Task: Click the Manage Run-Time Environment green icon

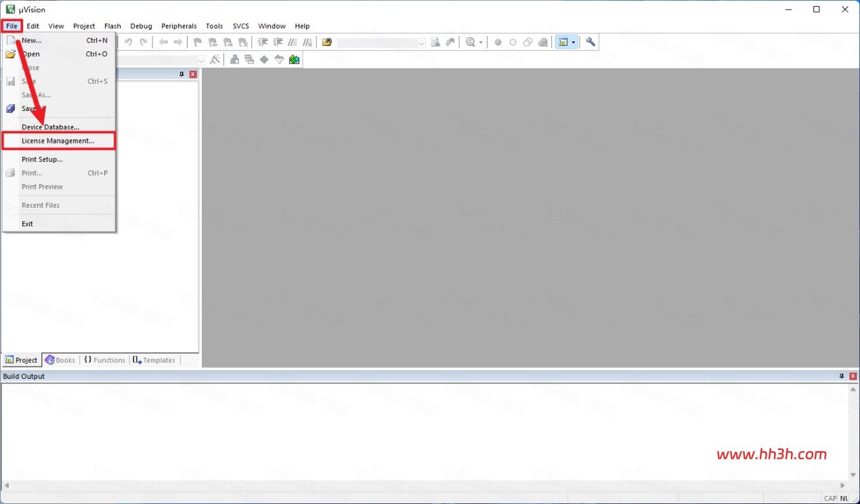Action: 294,60
